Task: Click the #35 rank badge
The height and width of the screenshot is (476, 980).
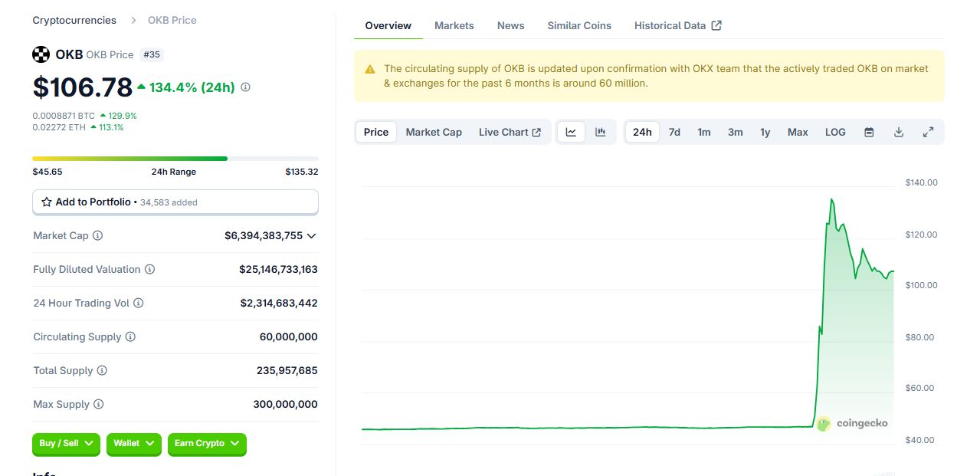Action: 152,55
